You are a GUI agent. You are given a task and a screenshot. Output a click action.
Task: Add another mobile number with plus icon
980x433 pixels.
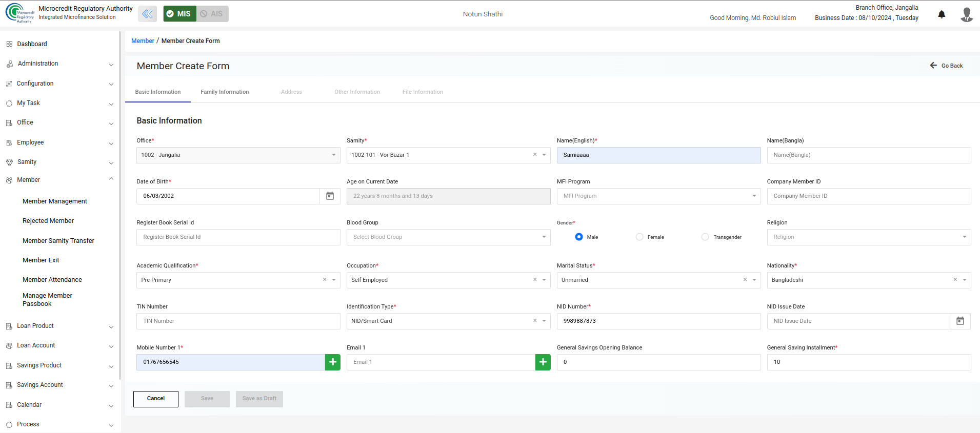point(333,362)
